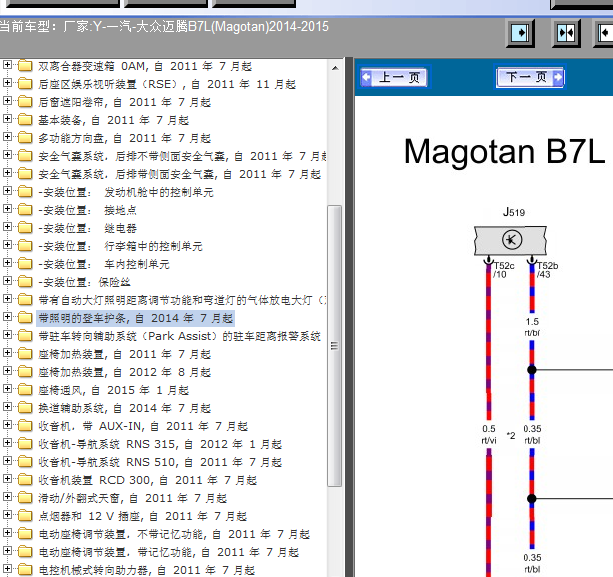Click the center-split panel arrows icon

point(566,33)
